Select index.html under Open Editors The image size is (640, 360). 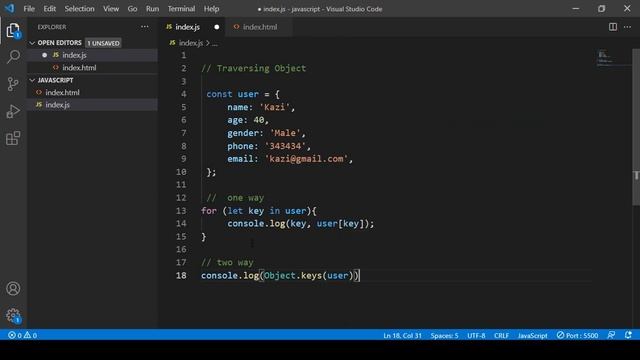coord(92,67)
